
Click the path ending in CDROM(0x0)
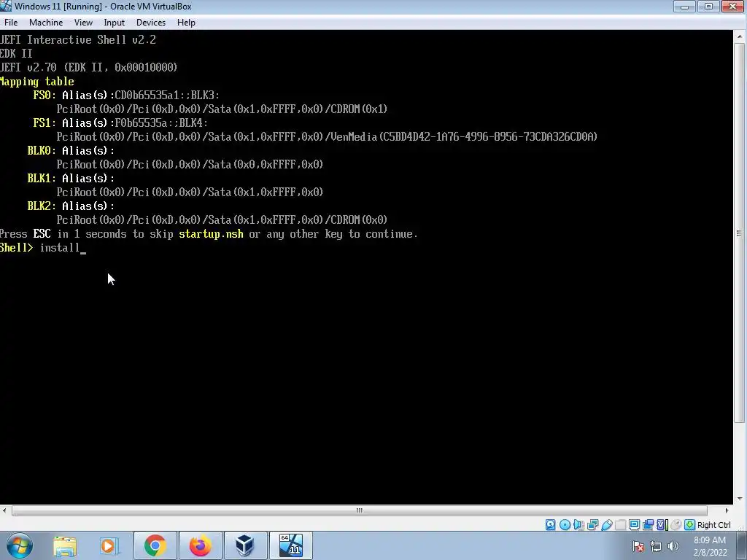pyautogui.click(x=222, y=219)
